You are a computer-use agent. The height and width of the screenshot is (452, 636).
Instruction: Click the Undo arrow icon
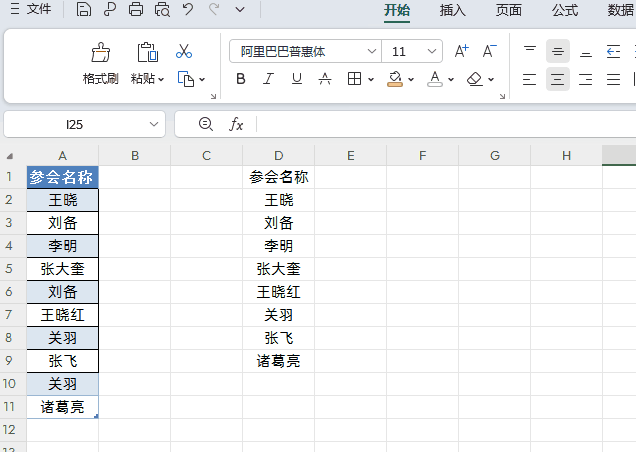coord(188,10)
